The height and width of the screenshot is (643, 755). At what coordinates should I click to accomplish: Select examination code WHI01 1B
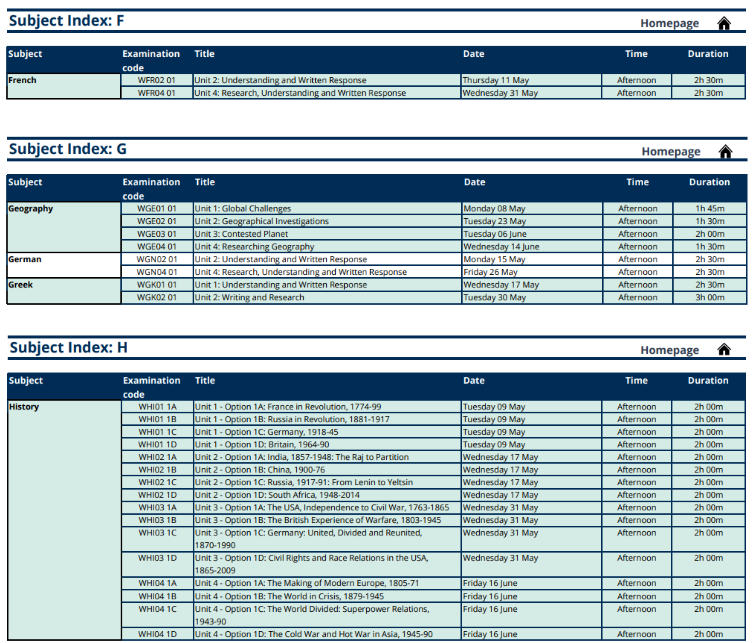157,420
